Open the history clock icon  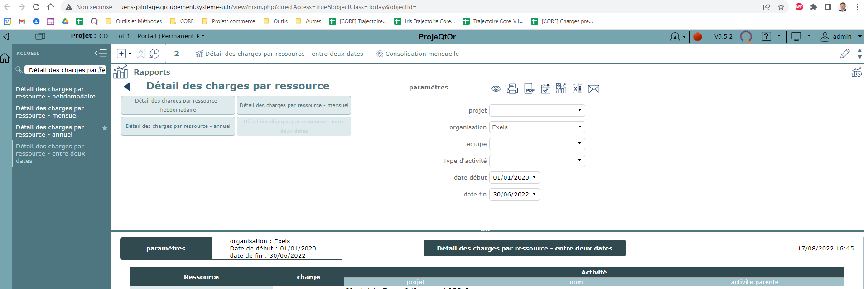154,54
